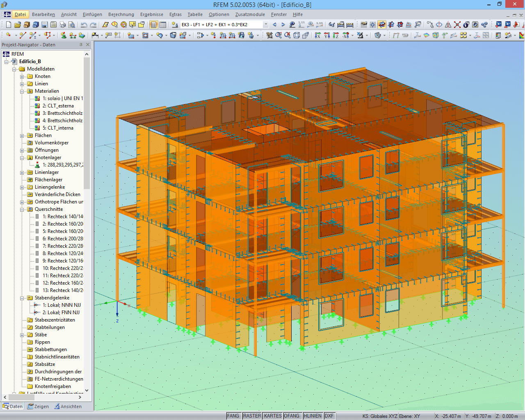Toggle DXF display in the status bar
525x420 pixels.
(329, 415)
